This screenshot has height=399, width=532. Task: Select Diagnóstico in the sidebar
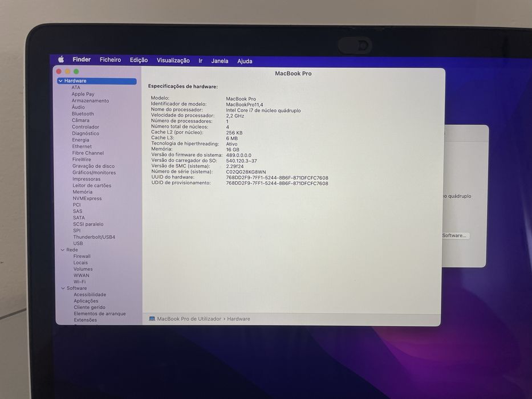pyautogui.click(x=86, y=133)
